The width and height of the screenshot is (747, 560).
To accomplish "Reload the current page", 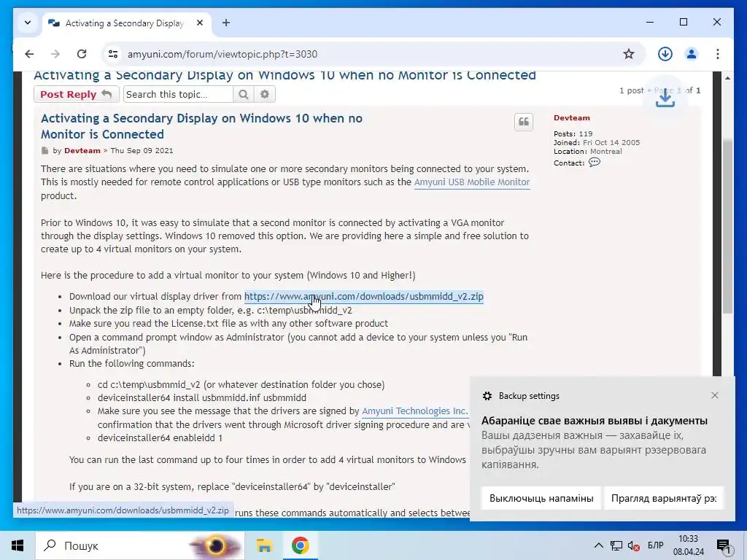I will pyautogui.click(x=82, y=54).
